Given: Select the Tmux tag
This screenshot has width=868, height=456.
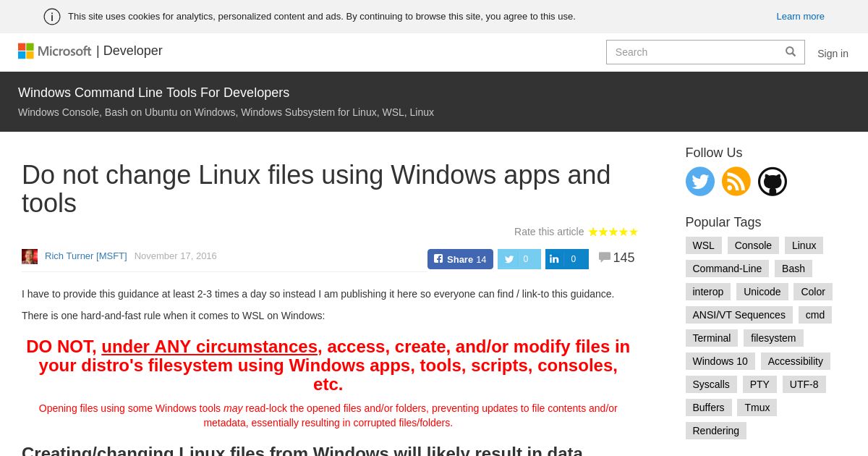Looking at the screenshot, I should point(757,408).
